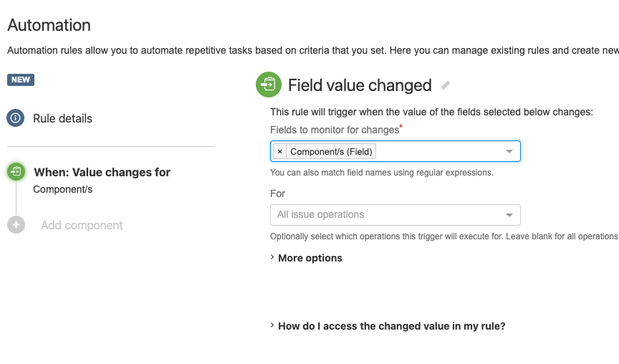This screenshot has height=364, width=619.
Task: Click the More options label
Action: pyautogui.click(x=310, y=258)
